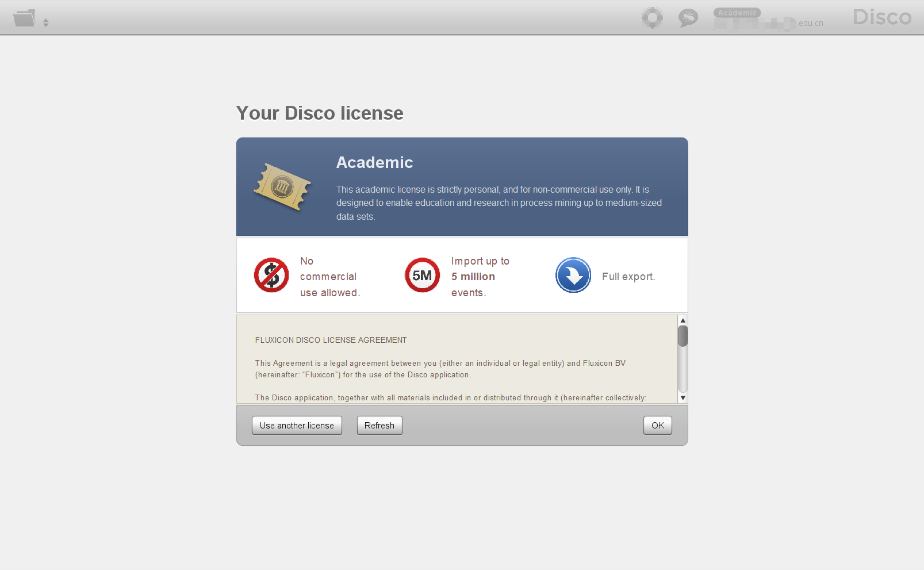Screen dimensions: 924x570
Task: Click the Academic badge in the top bar
Action: 737,12
